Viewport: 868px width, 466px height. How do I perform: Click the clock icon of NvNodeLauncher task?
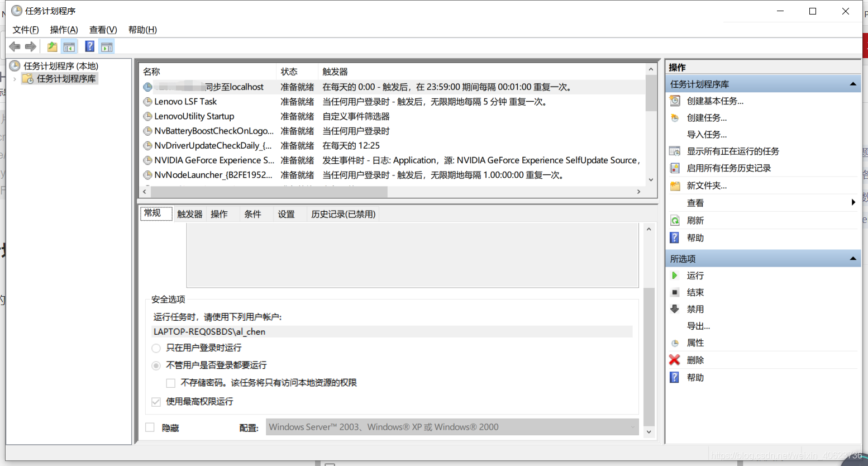(x=147, y=175)
